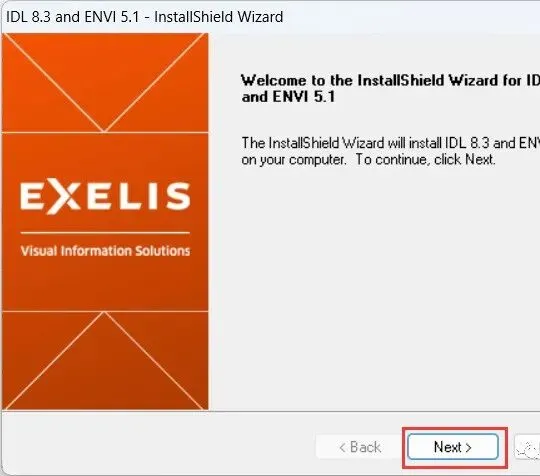540x476 pixels.
Task: Click the bold 'and ENVI 5.1' heading line
Action: coord(288,97)
